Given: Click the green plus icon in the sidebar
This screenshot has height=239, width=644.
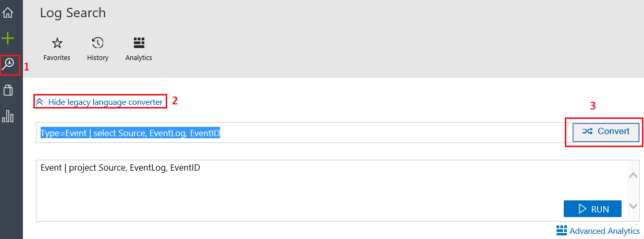Looking at the screenshot, I should click(8, 38).
